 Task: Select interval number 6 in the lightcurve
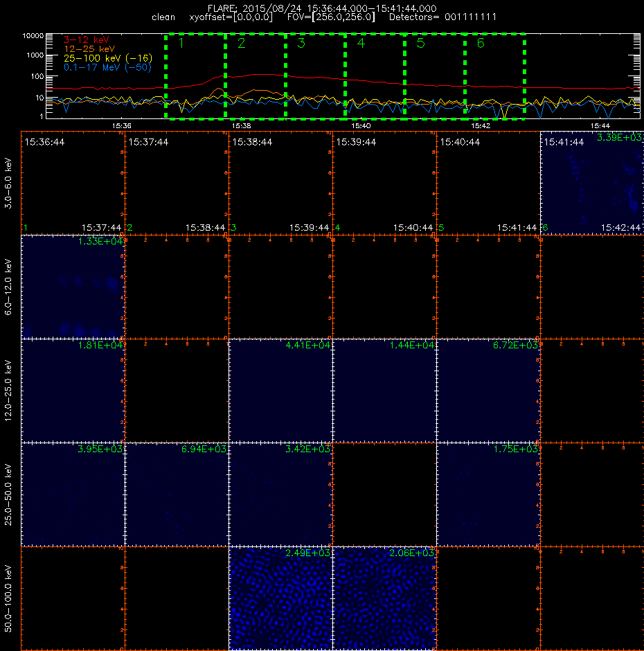[x=481, y=43]
